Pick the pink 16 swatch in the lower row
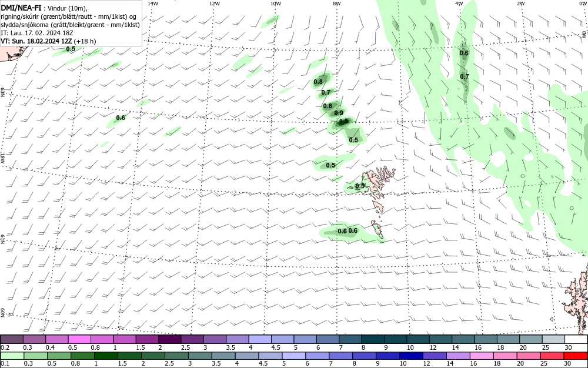 coord(482,356)
